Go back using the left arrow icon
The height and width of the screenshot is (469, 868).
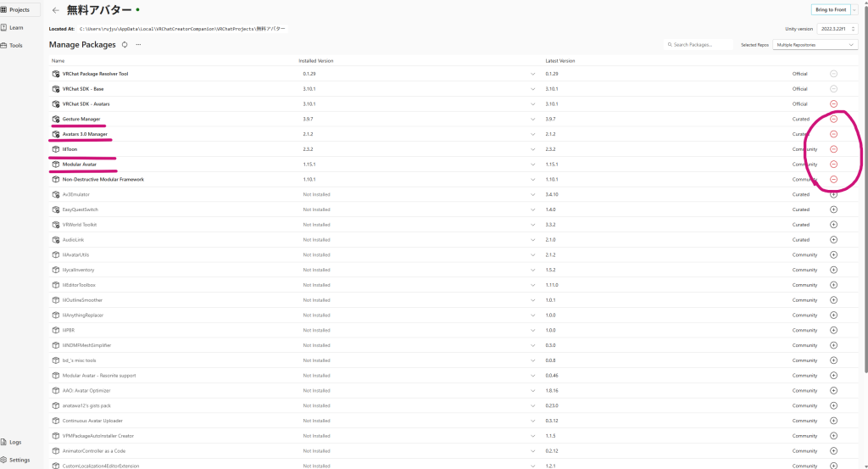click(x=56, y=10)
